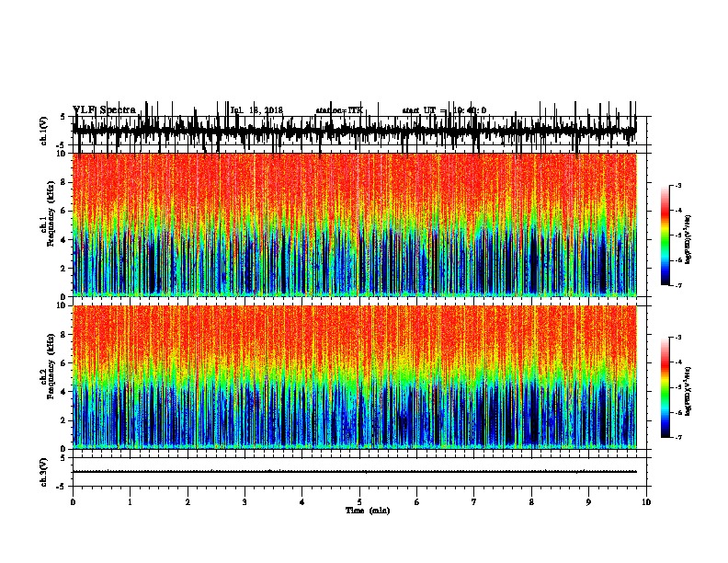Click the "5" tick on the time axis
Screen dimensions: 728x563
(359, 502)
